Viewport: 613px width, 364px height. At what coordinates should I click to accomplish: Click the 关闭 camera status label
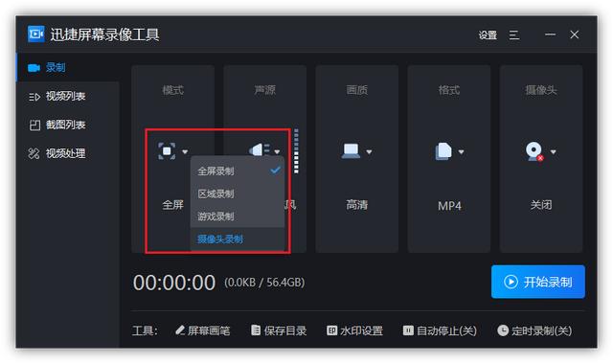[541, 205]
